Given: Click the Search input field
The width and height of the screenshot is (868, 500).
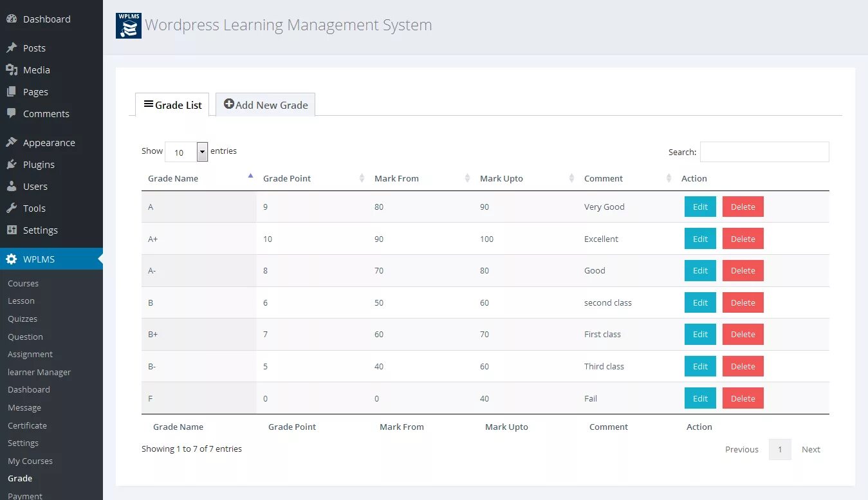Looking at the screenshot, I should (764, 152).
